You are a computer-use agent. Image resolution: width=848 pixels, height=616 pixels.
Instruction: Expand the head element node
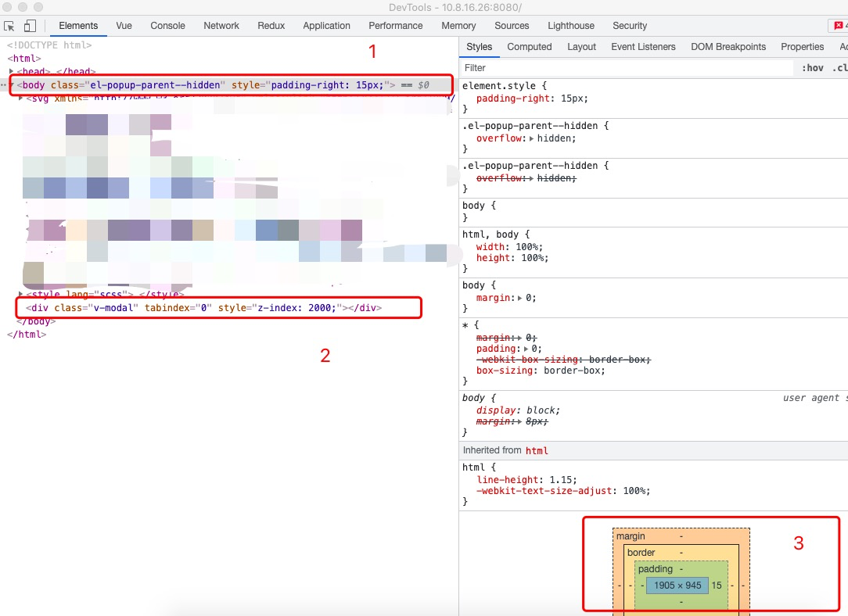coord(12,71)
